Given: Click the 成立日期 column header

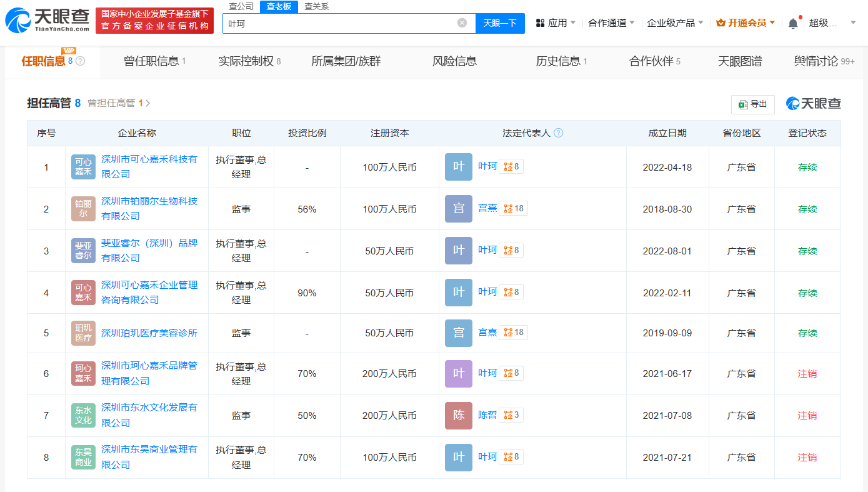Looking at the screenshot, I should (667, 133).
